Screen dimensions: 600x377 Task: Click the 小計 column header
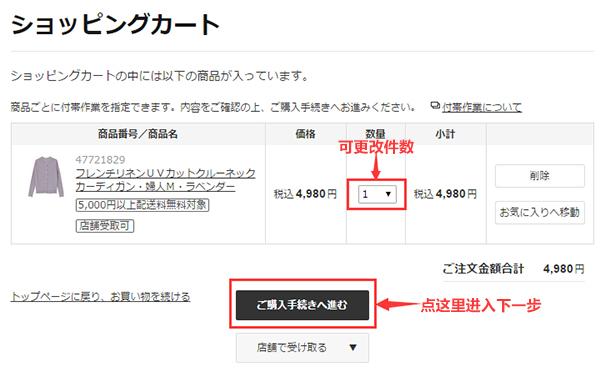tap(445, 134)
